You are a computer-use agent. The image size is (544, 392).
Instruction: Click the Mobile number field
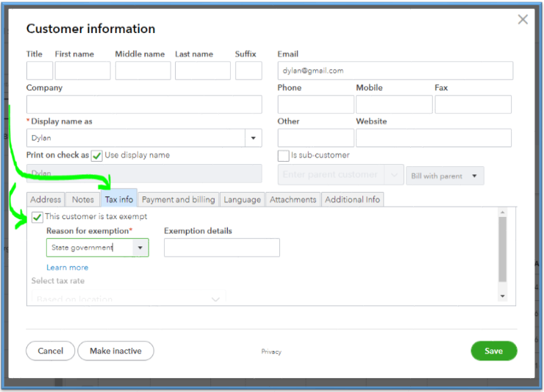tap(394, 104)
